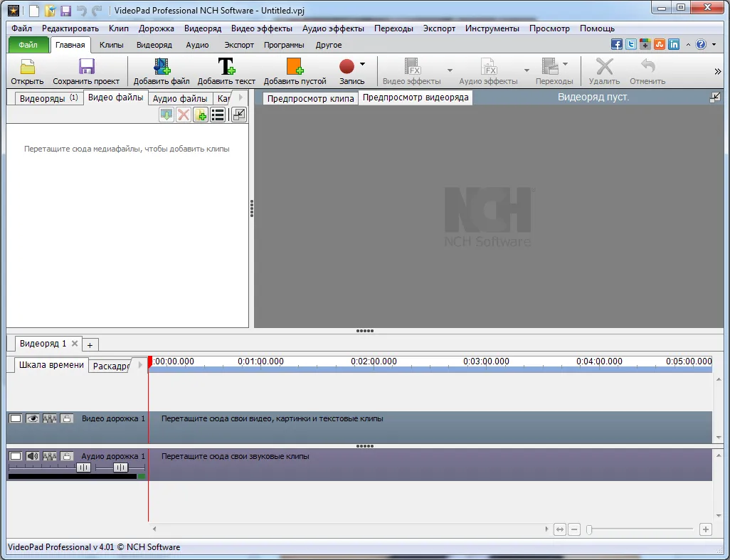The image size is (730, 560).
Task: Toggle video track 1 visibility eye
Action: [32, 418]
